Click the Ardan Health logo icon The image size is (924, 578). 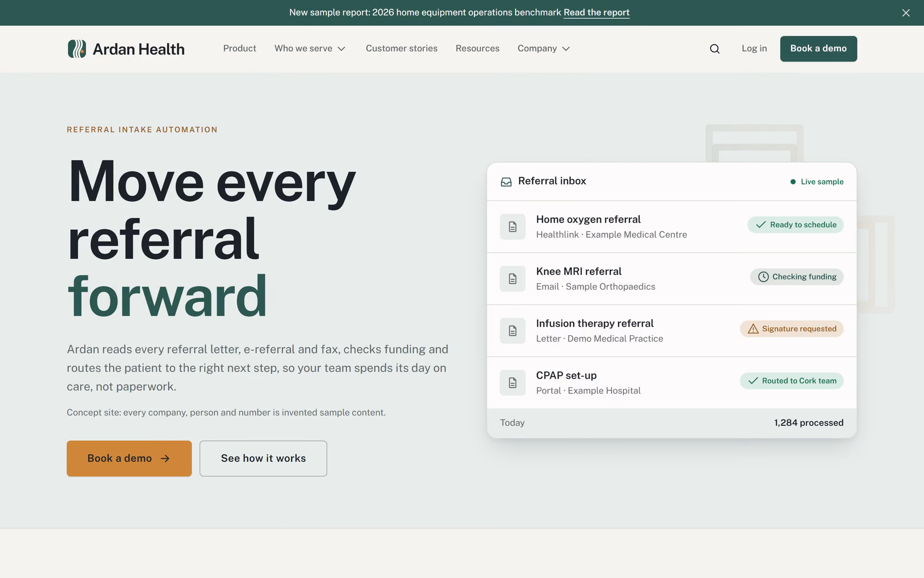[x=77, y=49]
